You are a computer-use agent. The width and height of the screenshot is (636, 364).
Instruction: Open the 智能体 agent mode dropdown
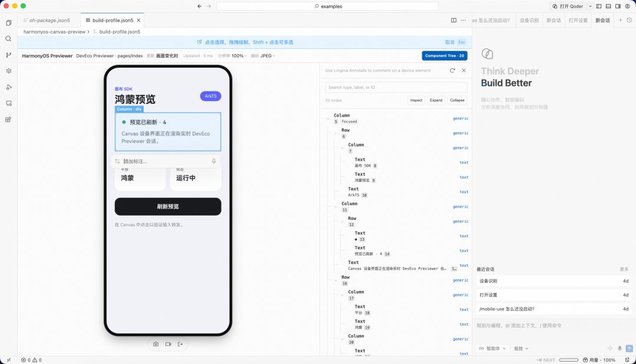(492, 349)
